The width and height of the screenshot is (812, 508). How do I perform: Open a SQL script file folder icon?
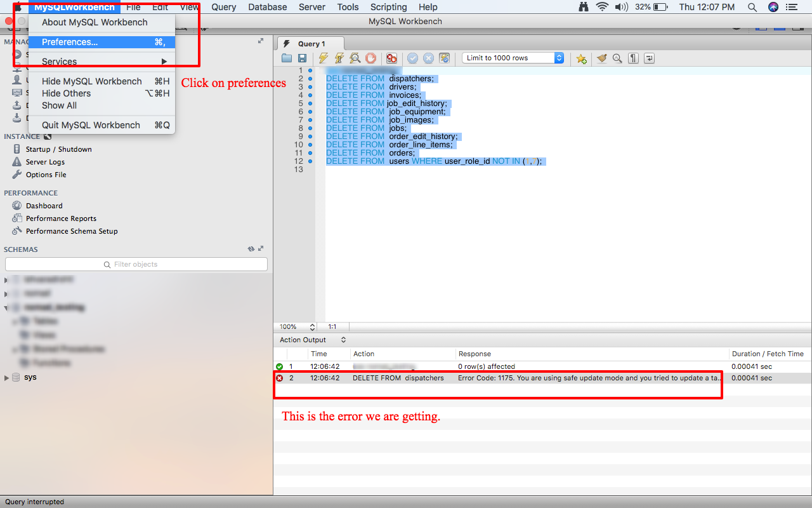(x=287, y=58)
